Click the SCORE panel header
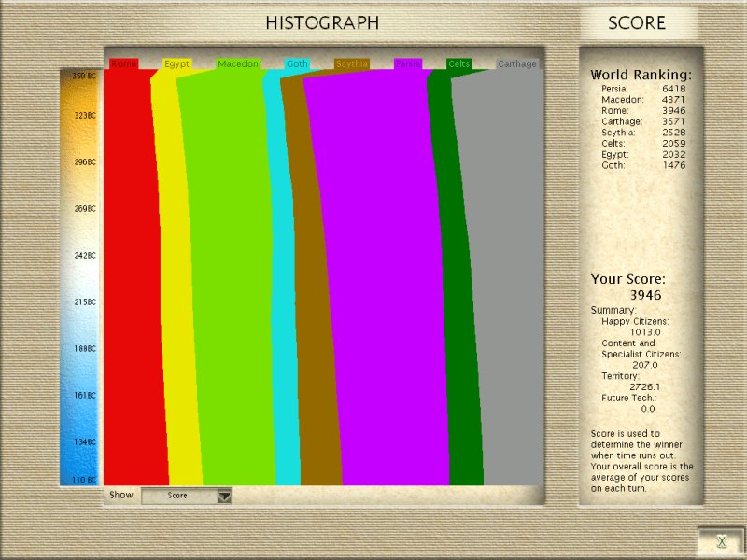 coord(637,23)
